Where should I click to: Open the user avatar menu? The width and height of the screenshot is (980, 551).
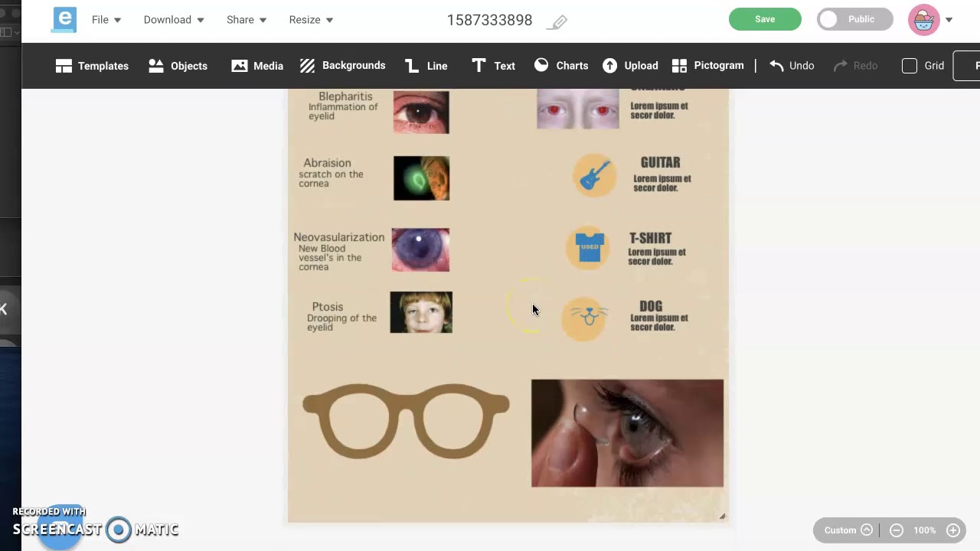click(x=923, y=20)
